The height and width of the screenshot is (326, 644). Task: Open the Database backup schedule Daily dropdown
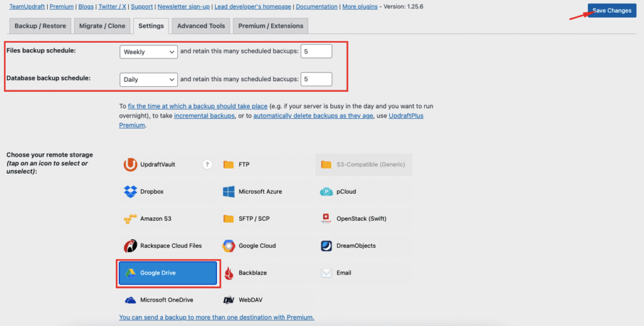point(148,79)
